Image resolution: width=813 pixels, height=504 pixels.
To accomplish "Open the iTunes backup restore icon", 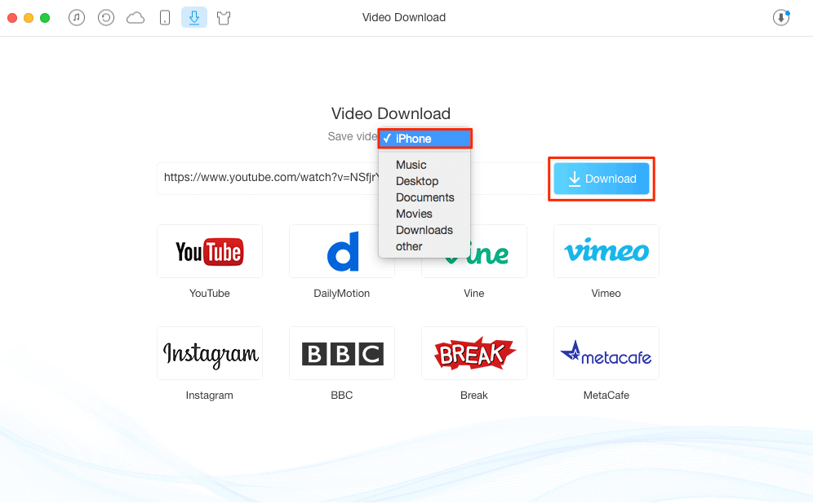I will pyautogui.click(x=106, y=18).
